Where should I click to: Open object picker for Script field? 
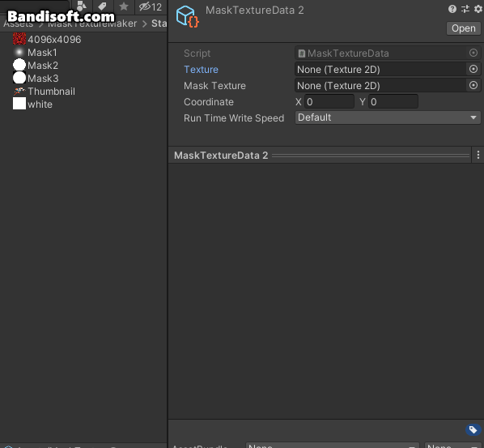(473, 53)
